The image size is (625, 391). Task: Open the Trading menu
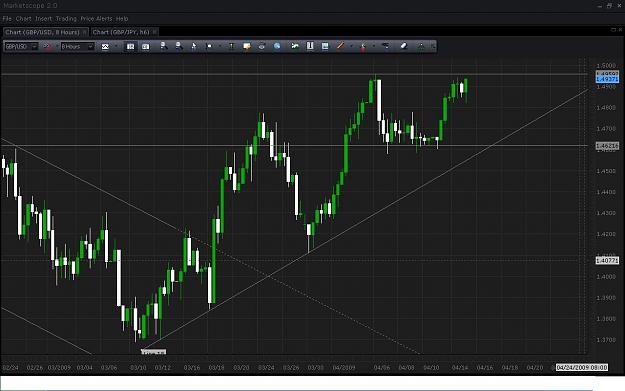click(x=66, y=19)
